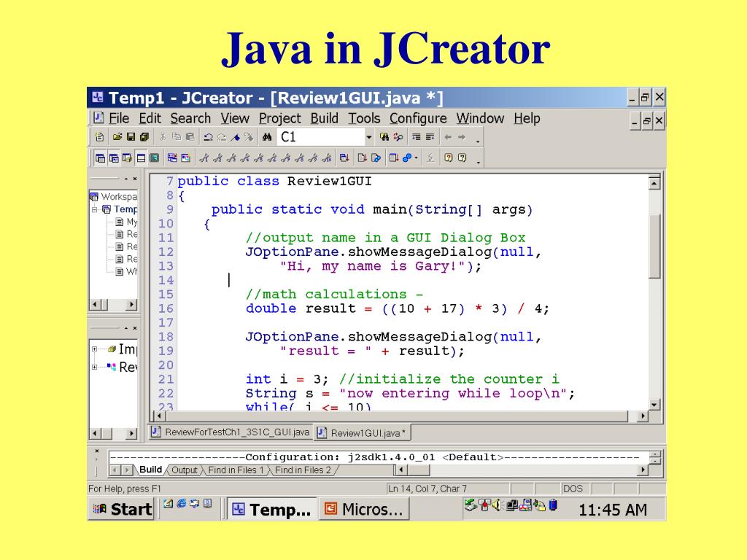Click the Decrease Indent icon
The width and height of the screenshot is (747, 560).
[x=430, y=137]
